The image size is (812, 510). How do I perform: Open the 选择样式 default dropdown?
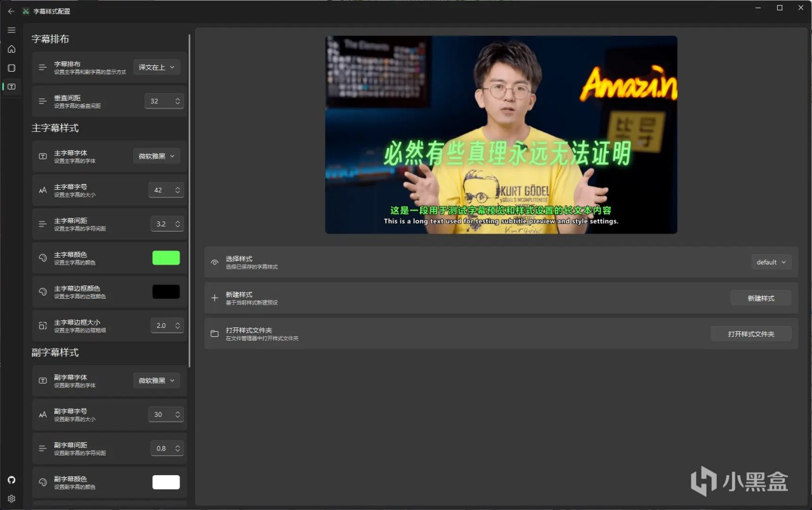click(771, 262)
